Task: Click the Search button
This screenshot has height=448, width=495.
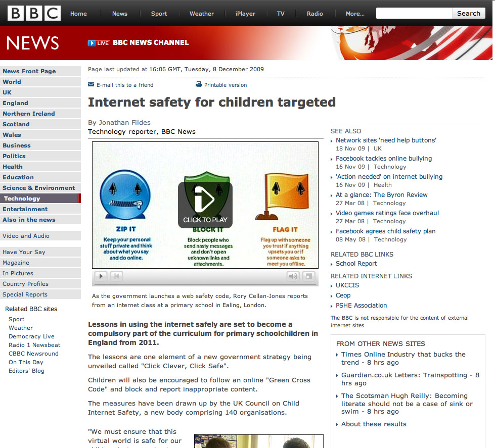Action: (x=468, y=13)
